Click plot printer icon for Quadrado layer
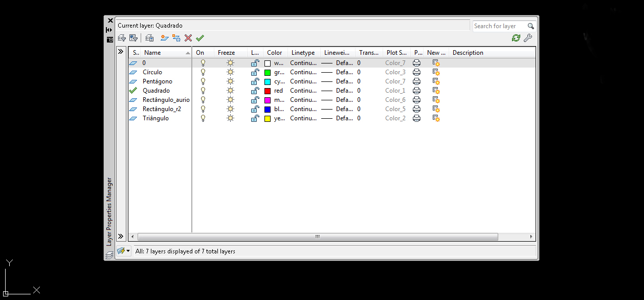 (x=417, y=91)
